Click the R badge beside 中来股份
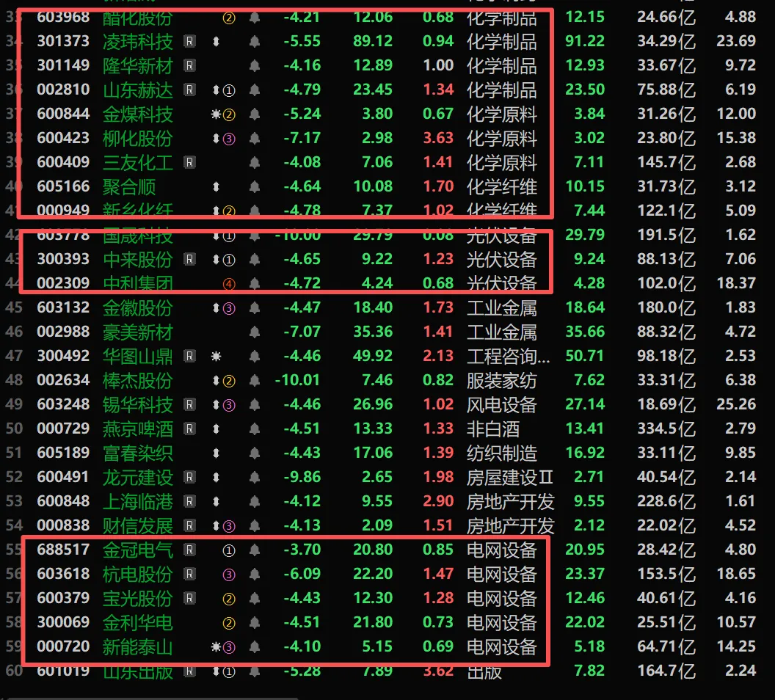775x700 pixels. 190,259
